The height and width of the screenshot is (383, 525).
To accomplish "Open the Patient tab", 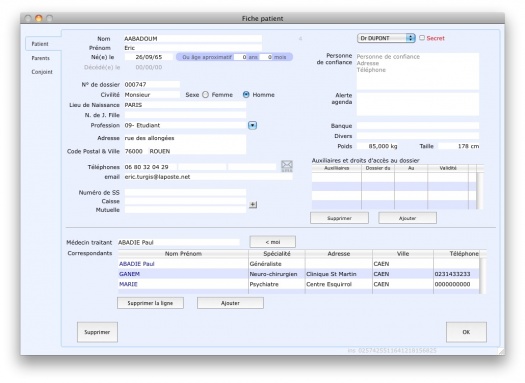I will (x=40, y=44).
